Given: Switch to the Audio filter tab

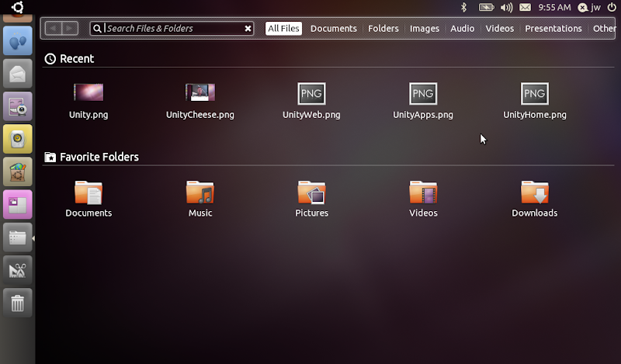Looking at the screenshot, I should click(462, 29).
